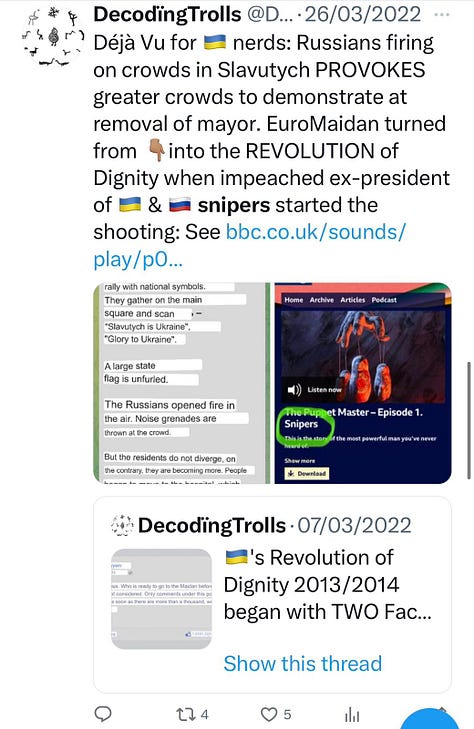Reply using the speech bubble icon

tap(103, 714)
